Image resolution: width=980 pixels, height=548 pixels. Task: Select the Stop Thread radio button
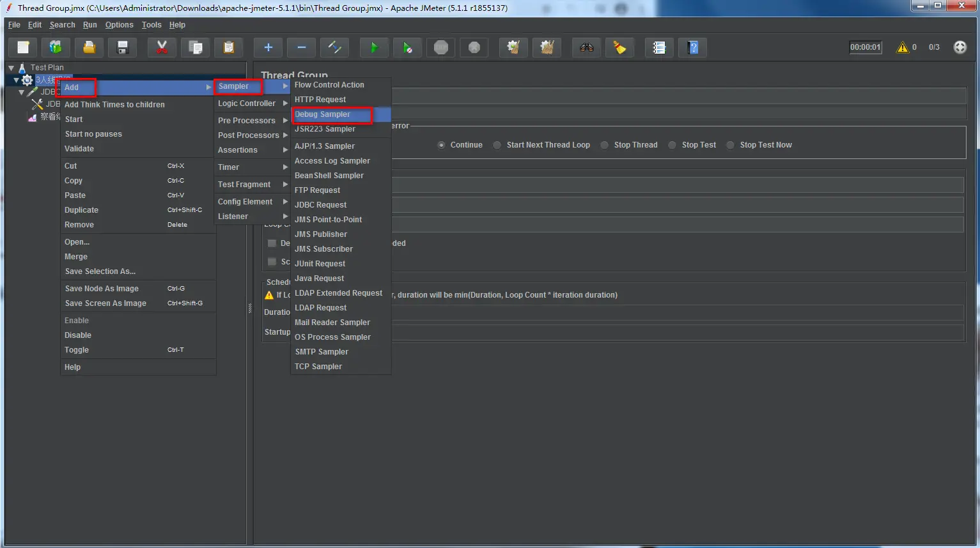coord(604,145)
